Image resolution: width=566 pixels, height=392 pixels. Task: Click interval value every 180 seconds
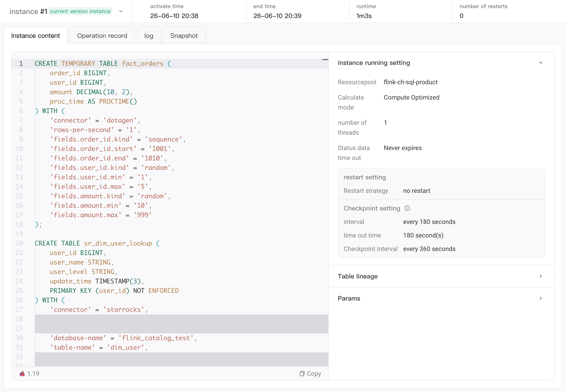[429, 222]
